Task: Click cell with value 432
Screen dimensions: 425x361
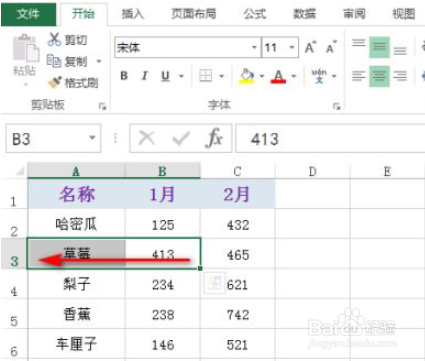Action: point(238,224)
